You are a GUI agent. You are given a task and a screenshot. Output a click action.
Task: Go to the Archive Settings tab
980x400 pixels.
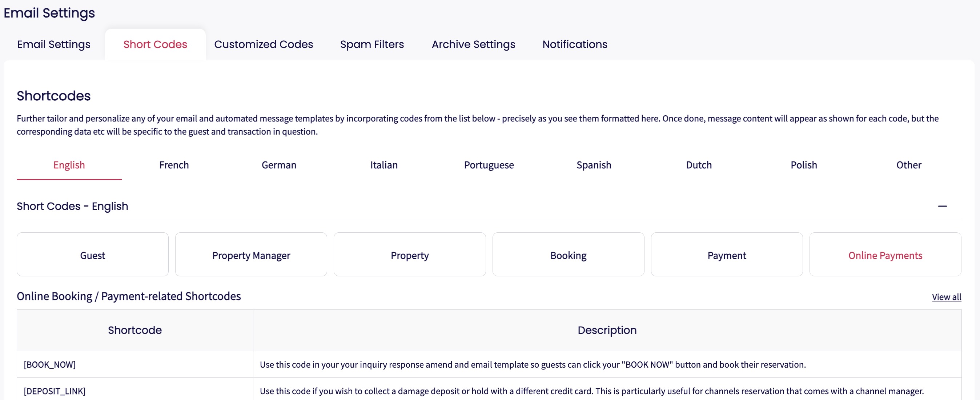click(x=473, y=44)
